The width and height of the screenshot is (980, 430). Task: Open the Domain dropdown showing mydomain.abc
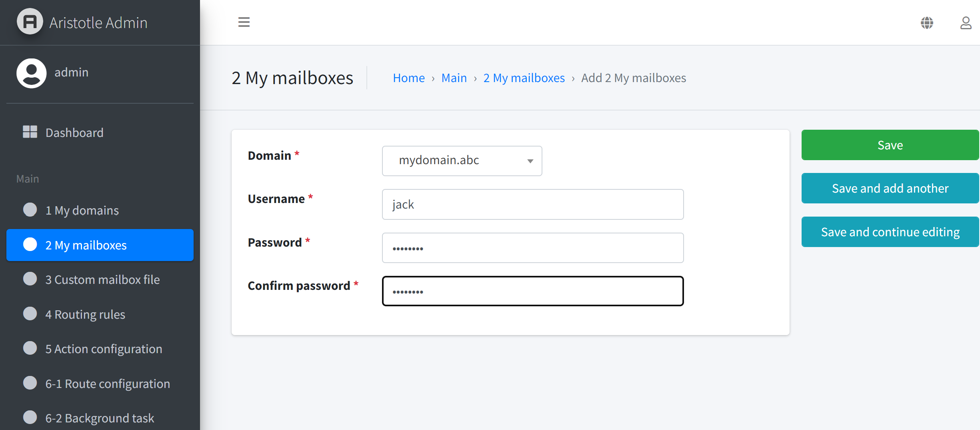point(462,161)
